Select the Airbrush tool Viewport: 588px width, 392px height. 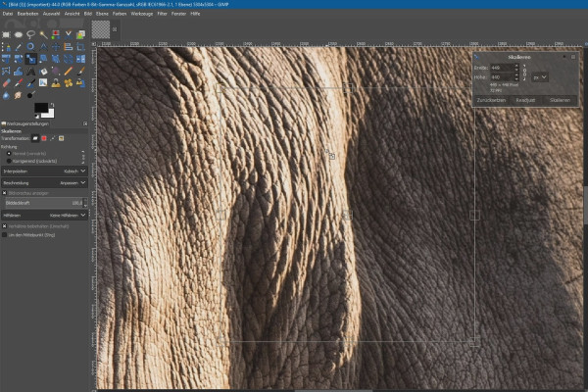18,83
